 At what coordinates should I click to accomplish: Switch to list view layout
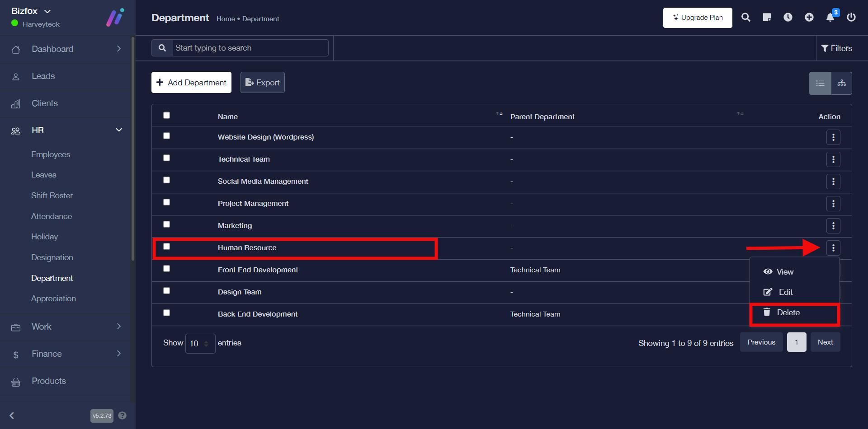pyautogui.click(x=820, y=83)
